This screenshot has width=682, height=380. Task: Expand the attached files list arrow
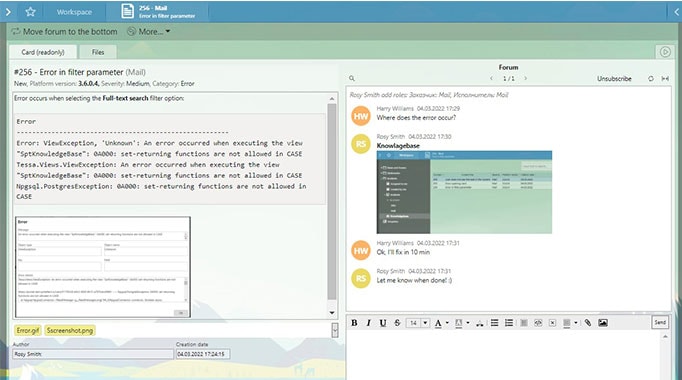[335, 330]
